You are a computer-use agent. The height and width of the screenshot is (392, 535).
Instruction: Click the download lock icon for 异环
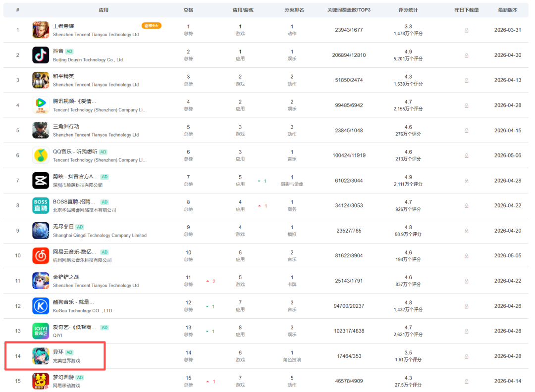pyautogui.click(x=467, y=356)
